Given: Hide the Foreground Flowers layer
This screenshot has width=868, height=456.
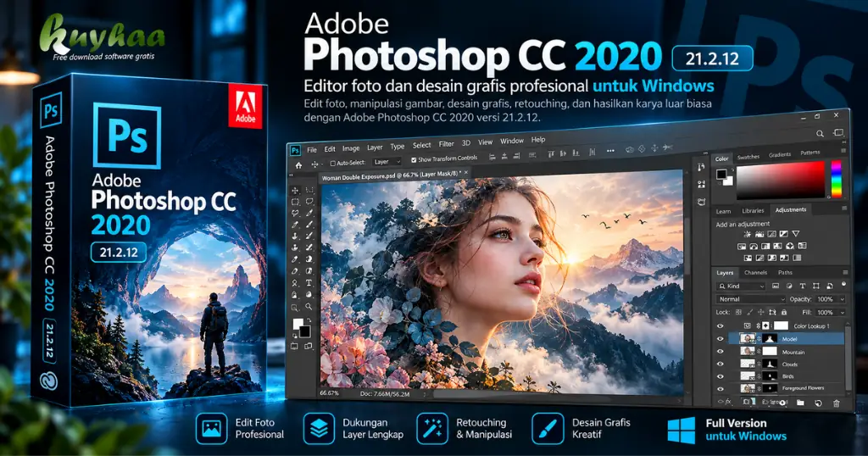Looking at the screenshot, I should coord(721,389).
